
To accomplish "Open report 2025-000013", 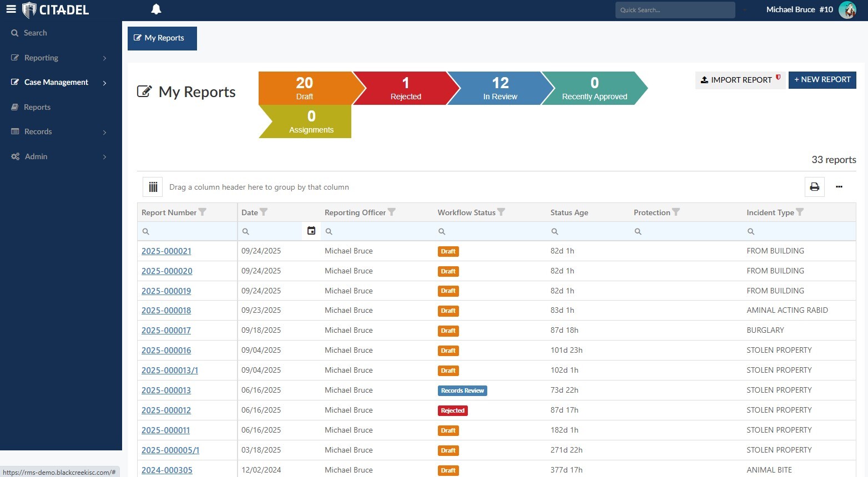I will tap(166, 390).
